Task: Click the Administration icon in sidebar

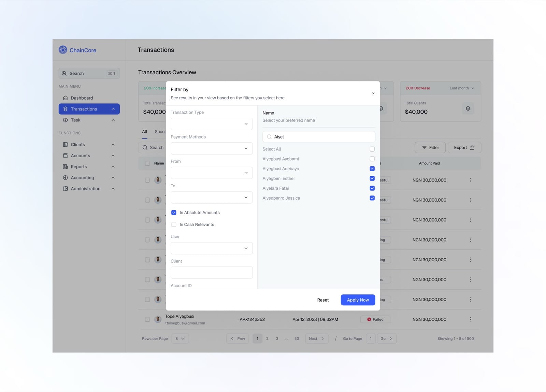Action: (x=65, y=189)
